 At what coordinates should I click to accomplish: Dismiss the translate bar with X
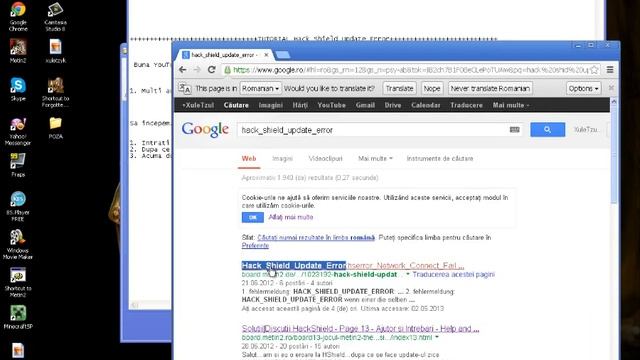[611, 88]
